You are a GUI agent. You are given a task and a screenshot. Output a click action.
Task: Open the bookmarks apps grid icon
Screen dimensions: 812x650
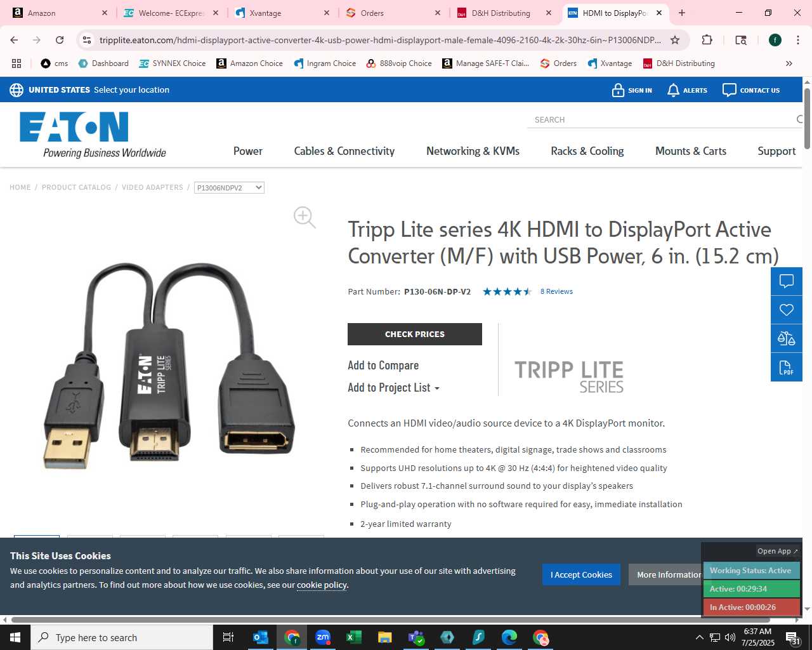pos(16,63)
